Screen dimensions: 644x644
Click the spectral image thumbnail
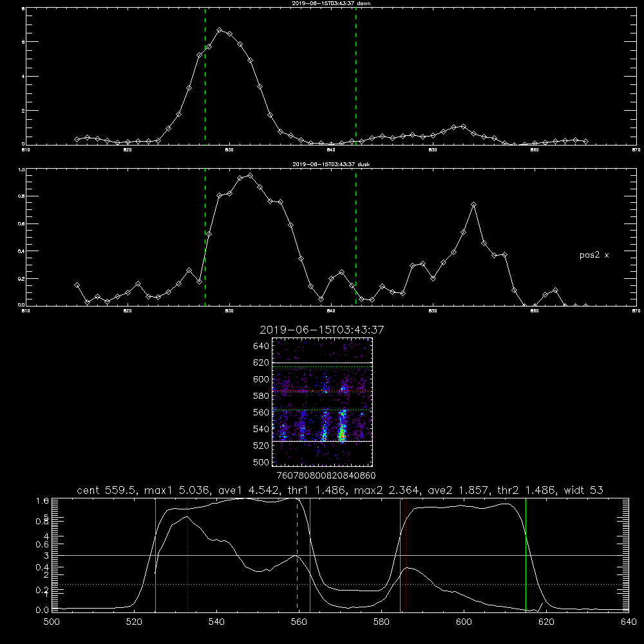coord(322,402)
